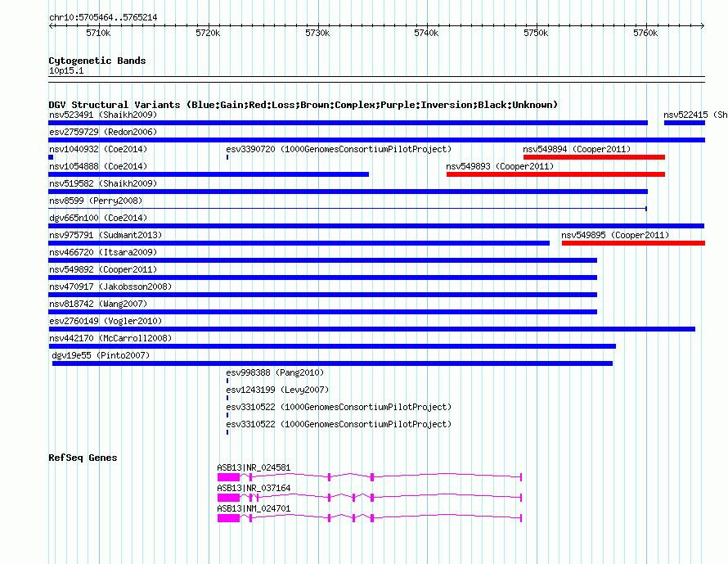
Task: Select the ASB13 NR_024581 gene model
Action: point(370,477)
